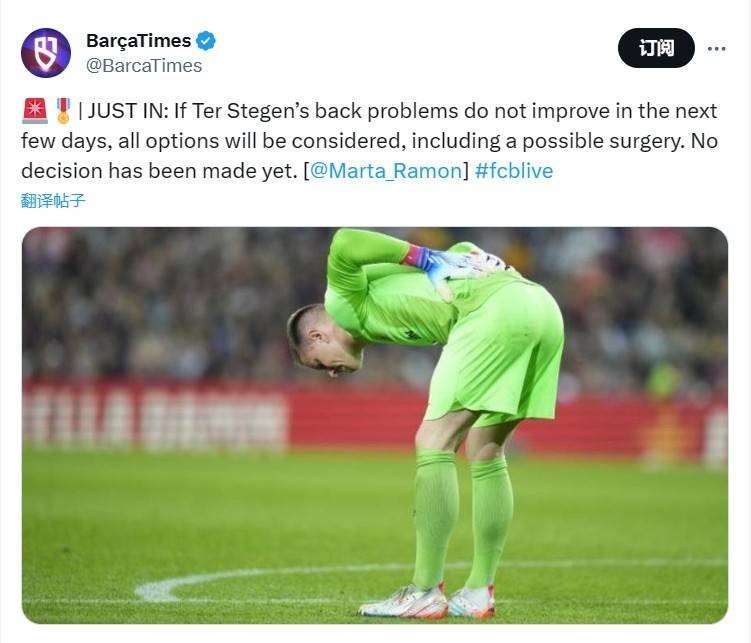Click the medal emoji before JUST IN
This screenshot has height=643, width=751.
(x=64, y=113)
